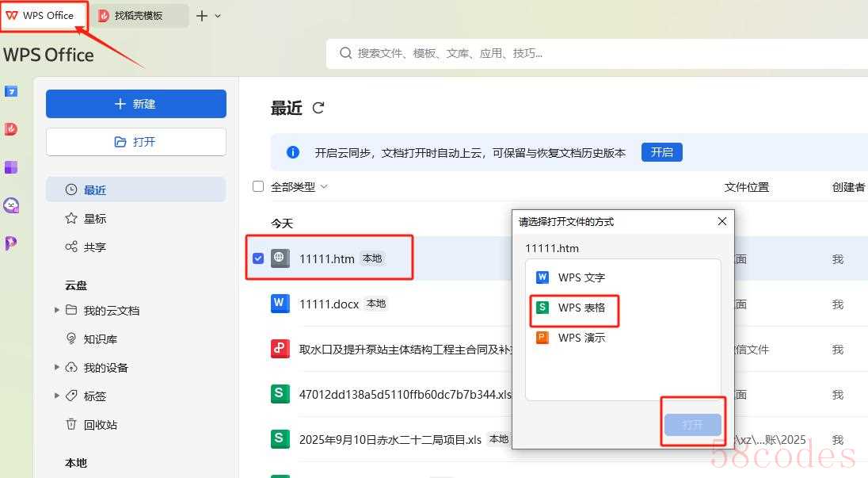Expand 我的云文档 tree arrow
This screenshot has height=478, width=868.
click(56, 310)
